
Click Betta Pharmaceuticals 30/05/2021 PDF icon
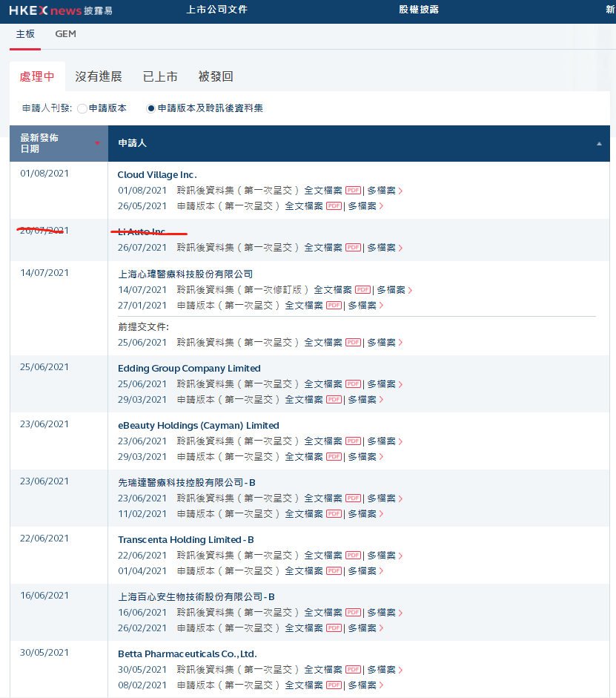coord(352,670)
